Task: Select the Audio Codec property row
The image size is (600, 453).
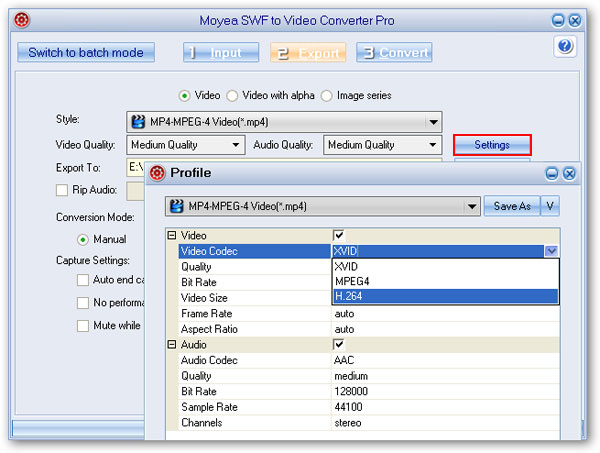Action: tap(254, 360)
